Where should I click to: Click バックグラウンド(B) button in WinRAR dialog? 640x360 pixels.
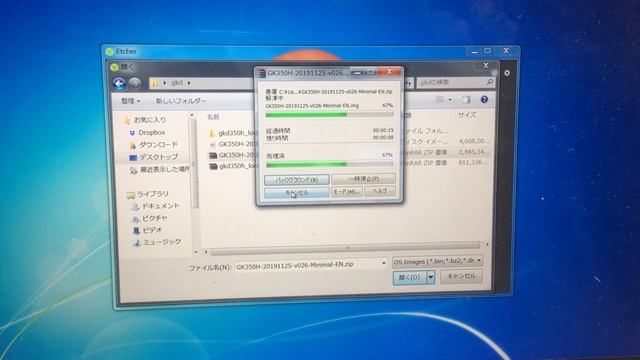coord(297,180)
